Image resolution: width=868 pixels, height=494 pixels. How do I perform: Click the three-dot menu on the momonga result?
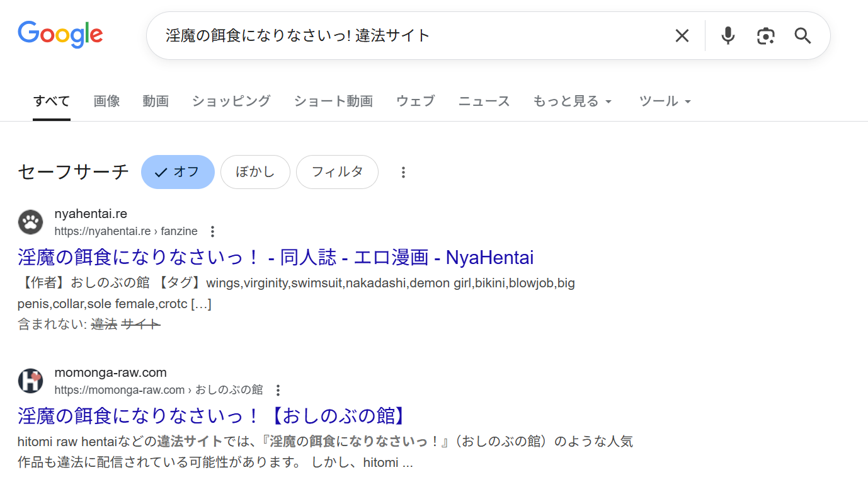point(278,390)
